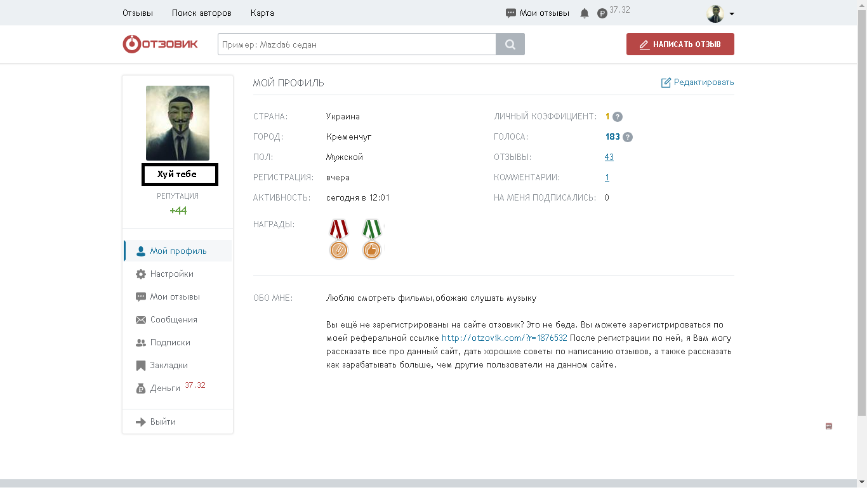Click the small red widget icon at right
The width and height of the screenshot is (867, 504).
pos(829,426)
